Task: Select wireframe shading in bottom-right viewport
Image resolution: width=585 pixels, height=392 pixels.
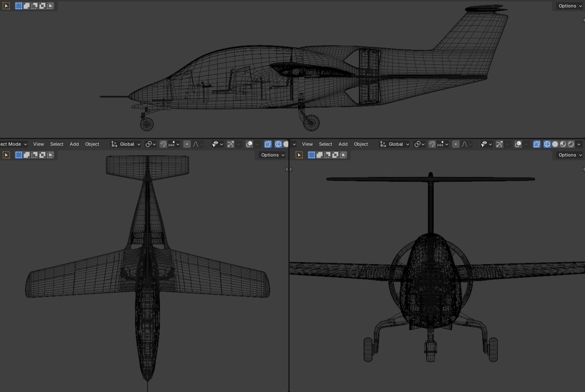Action: [x=547, y=144]
